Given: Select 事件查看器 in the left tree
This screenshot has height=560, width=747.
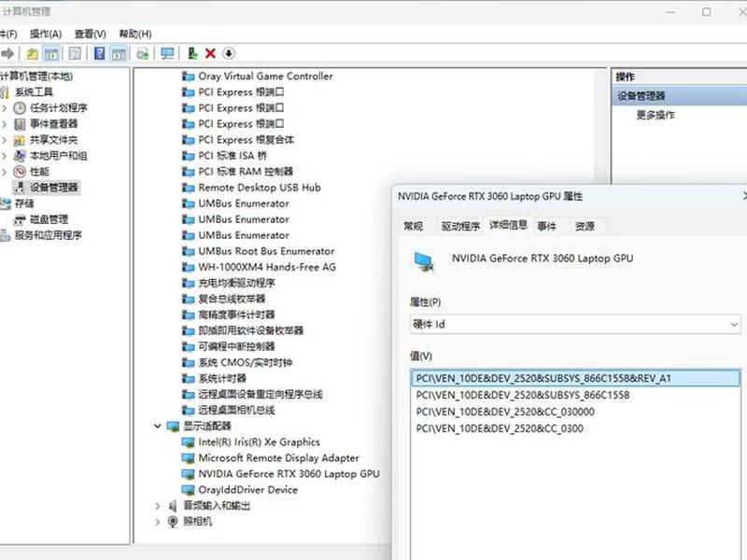Looking at the screenshot, I should tap(54, 124).
